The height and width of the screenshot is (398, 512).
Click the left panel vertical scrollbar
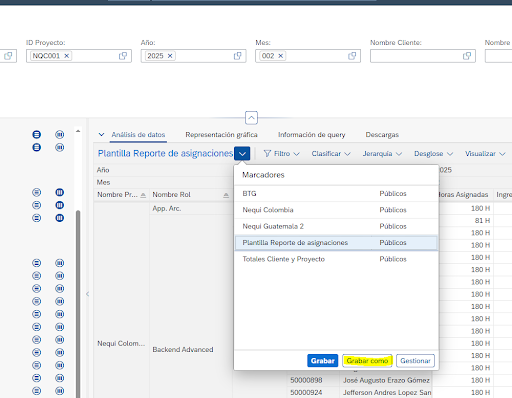coord(78,303)
